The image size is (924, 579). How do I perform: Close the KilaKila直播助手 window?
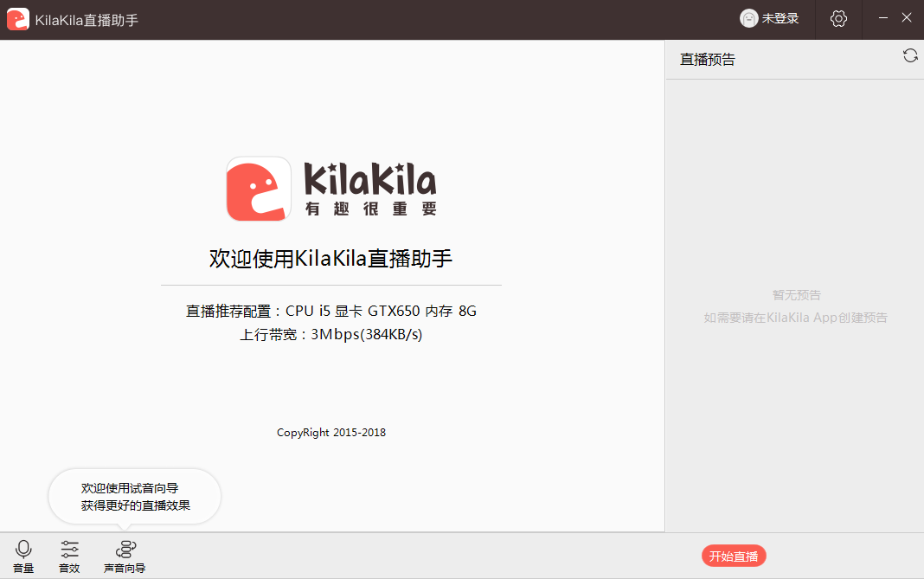[x=906, y=18]
